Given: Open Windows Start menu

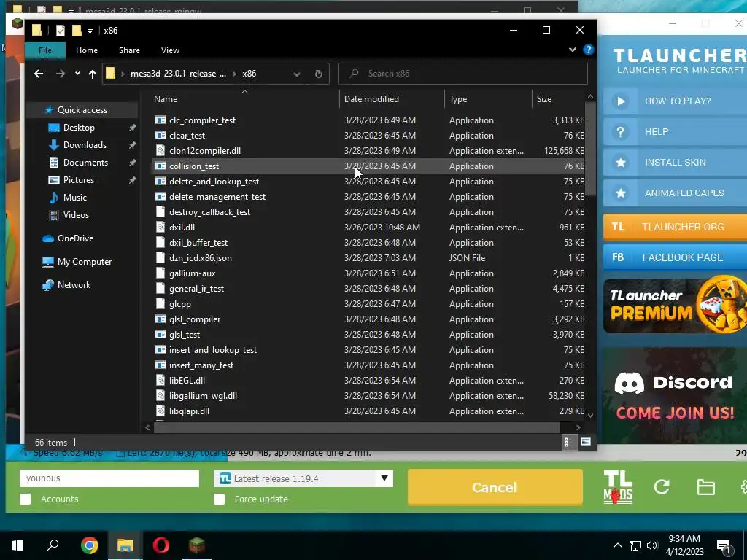Looking at the screenshot, I should point(18,545).
